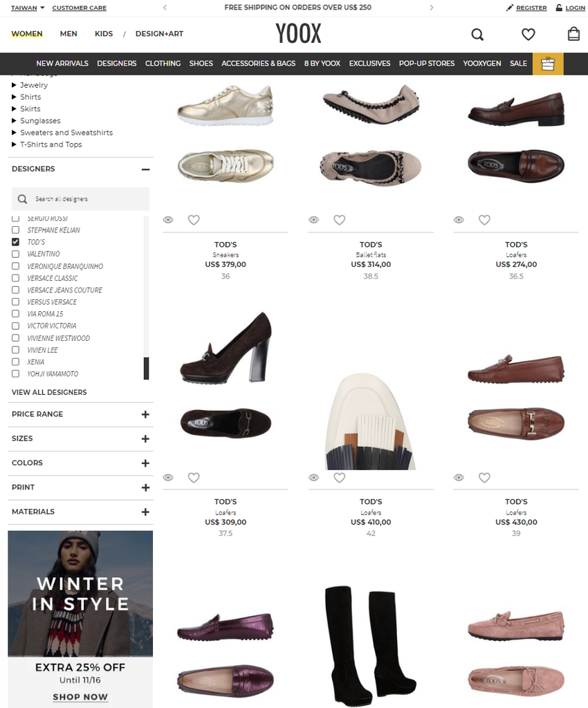Screen dimensions: 588x708
Task: Open the black knee-high boots thumbnail
Action: pyautogui.click(x=370, y=645)
